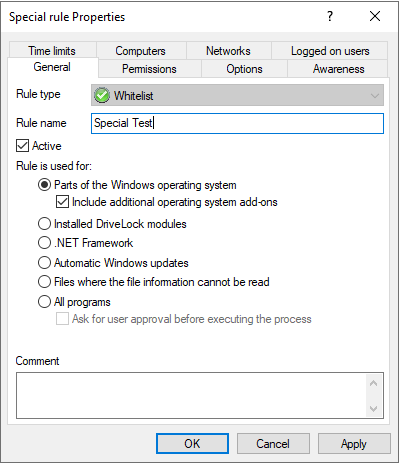Image resolution: width=402 pixels, height=465 pixels.
Task: Toggle Include additional operating system add-ons
Action: click(62, 202)
